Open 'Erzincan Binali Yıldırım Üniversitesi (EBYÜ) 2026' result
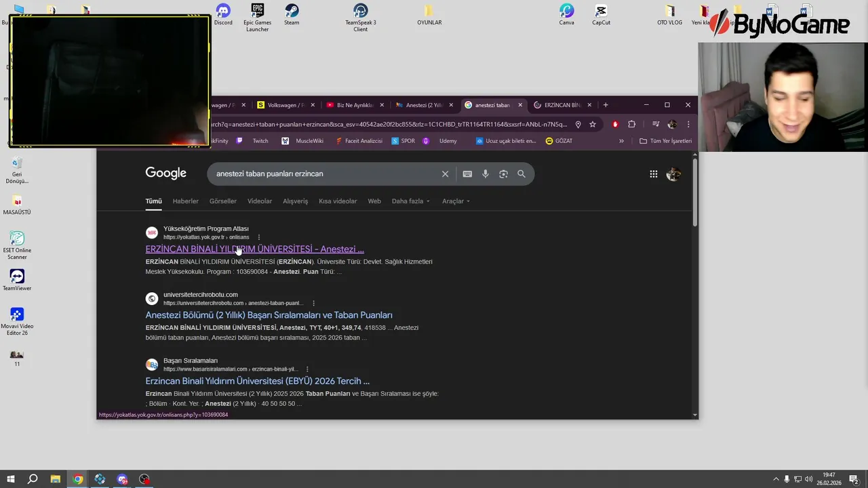Image resolution: width=868 pixels, height=488 pixels. [x=257, y=381]
